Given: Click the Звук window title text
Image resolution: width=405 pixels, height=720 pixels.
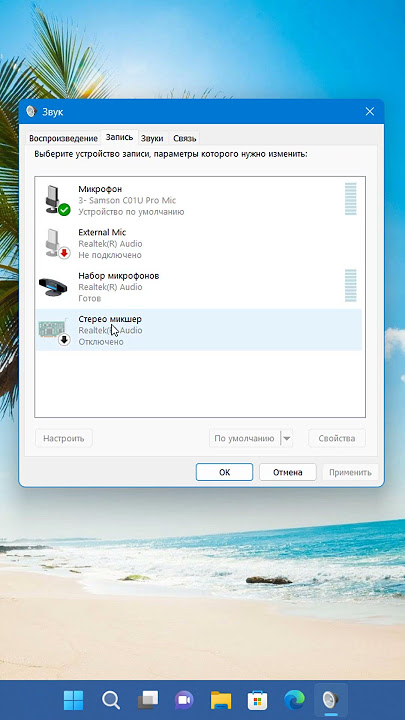Looking at the screenshot, I should (x=53, y=112).
